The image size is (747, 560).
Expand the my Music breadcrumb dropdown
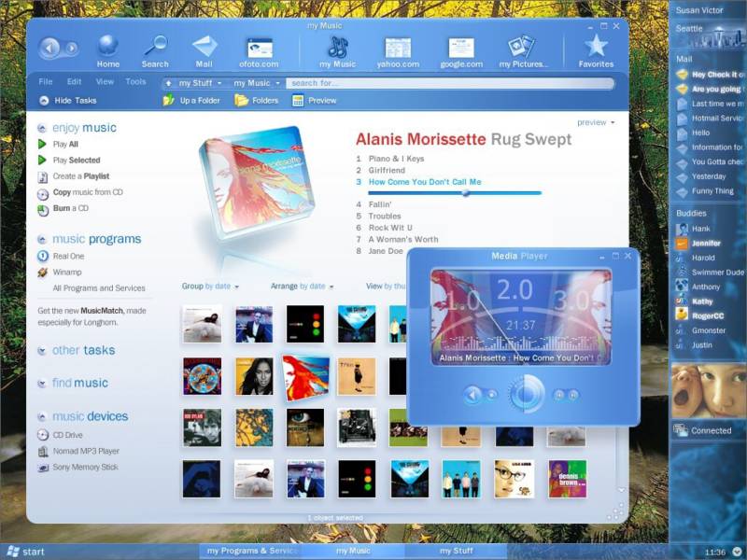click(x=277, y=83)
